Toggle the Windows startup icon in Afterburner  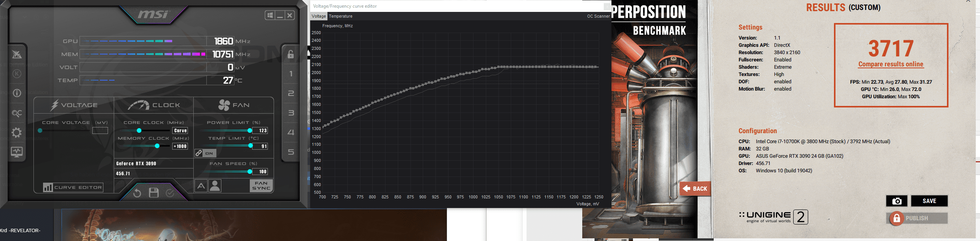click(x=270, y=15)
